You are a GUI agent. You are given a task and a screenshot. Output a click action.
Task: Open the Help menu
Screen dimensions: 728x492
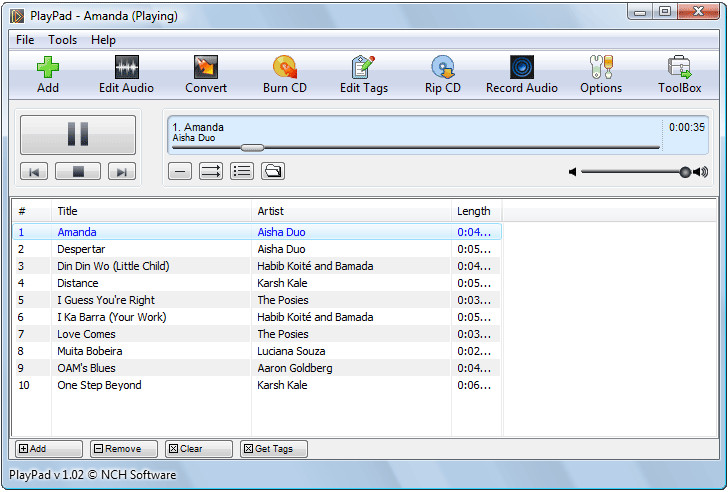coord(103,40)
